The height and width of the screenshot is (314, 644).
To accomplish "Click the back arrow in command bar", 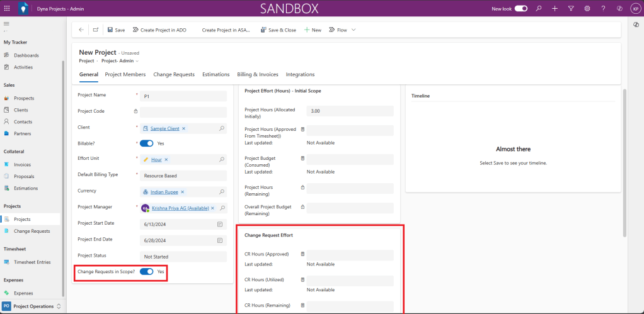I will (81, 30).
